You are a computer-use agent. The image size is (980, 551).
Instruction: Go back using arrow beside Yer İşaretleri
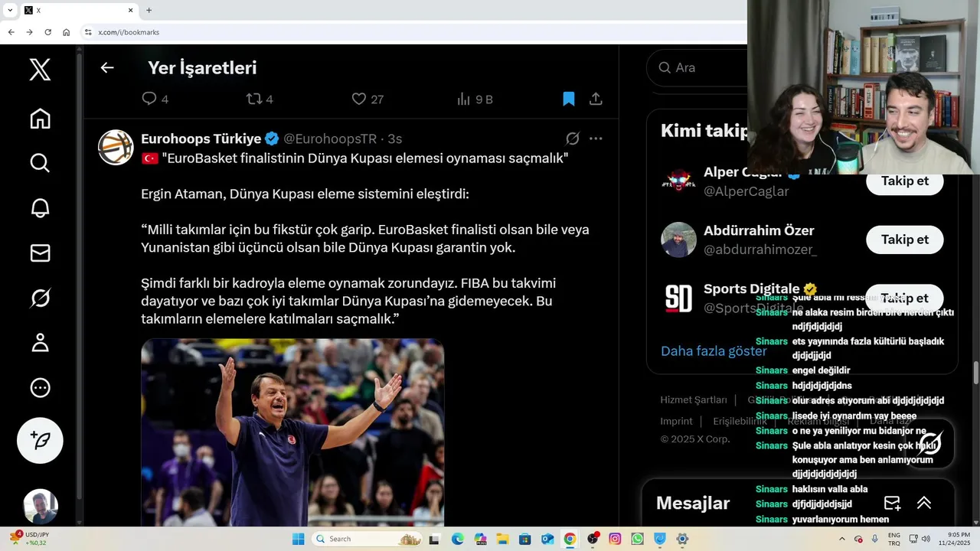(x=107, y=67)
